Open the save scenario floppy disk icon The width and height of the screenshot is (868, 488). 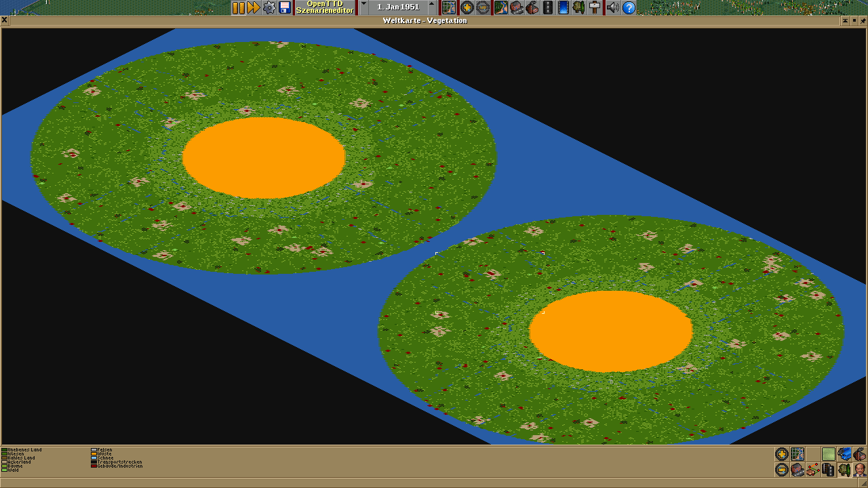click(x=285, y=7)
